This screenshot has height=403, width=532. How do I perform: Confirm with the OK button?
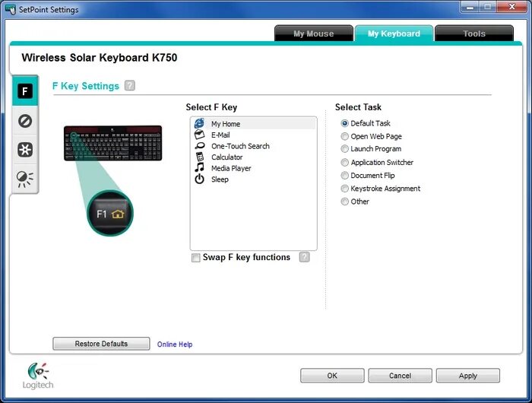coord(332,376)
